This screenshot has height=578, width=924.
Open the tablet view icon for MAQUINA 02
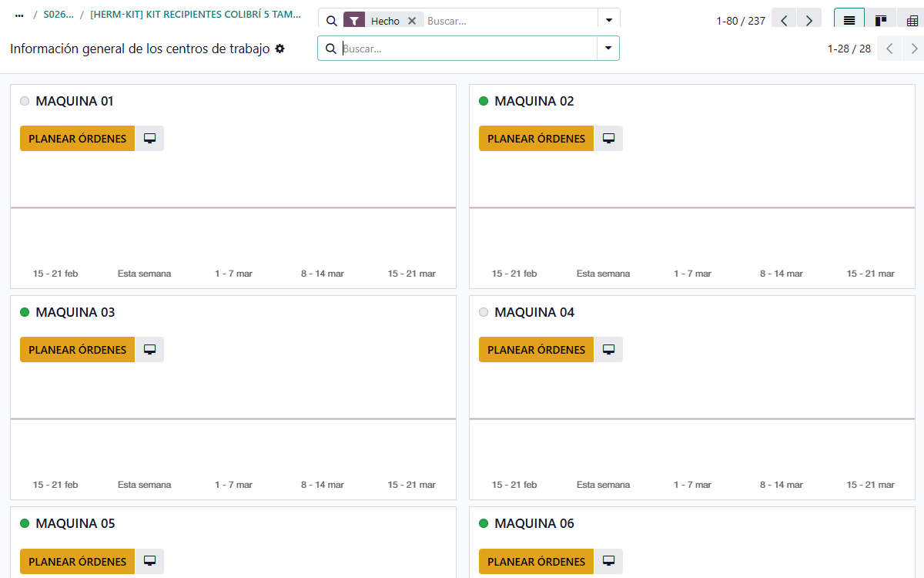(x=608, y=139)
